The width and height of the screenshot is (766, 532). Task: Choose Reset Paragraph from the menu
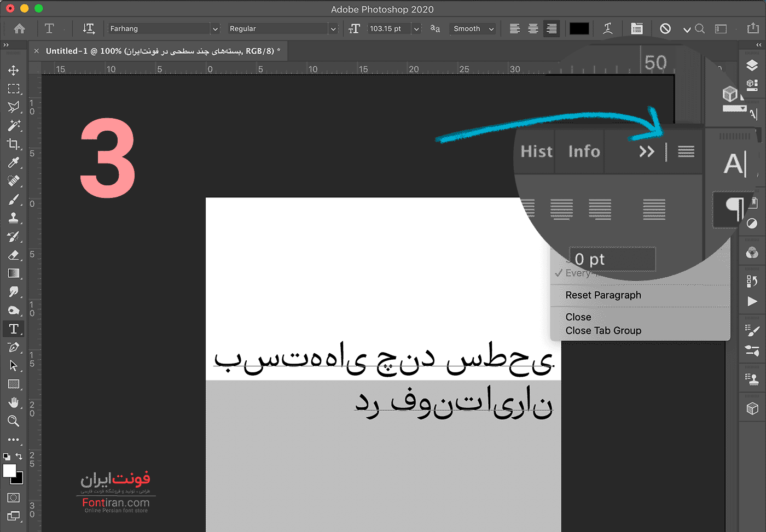603,295
